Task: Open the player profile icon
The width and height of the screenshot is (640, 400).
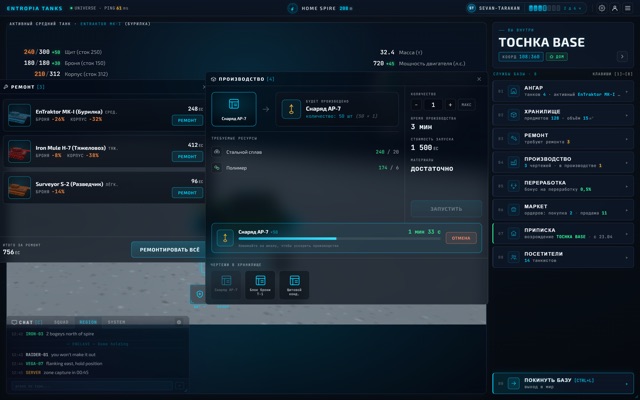Action: [x=615, y=8]
